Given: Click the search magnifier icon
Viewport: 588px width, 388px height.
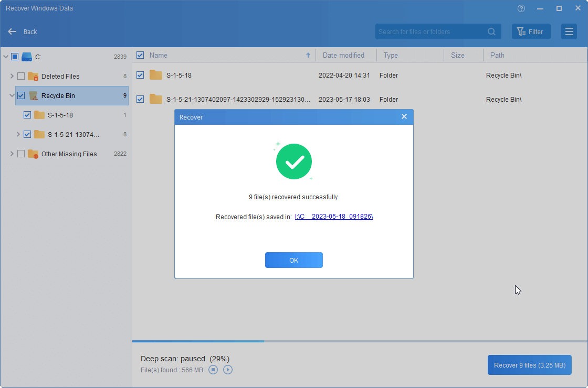Looking at the screenshot, I should coord(491,32).
